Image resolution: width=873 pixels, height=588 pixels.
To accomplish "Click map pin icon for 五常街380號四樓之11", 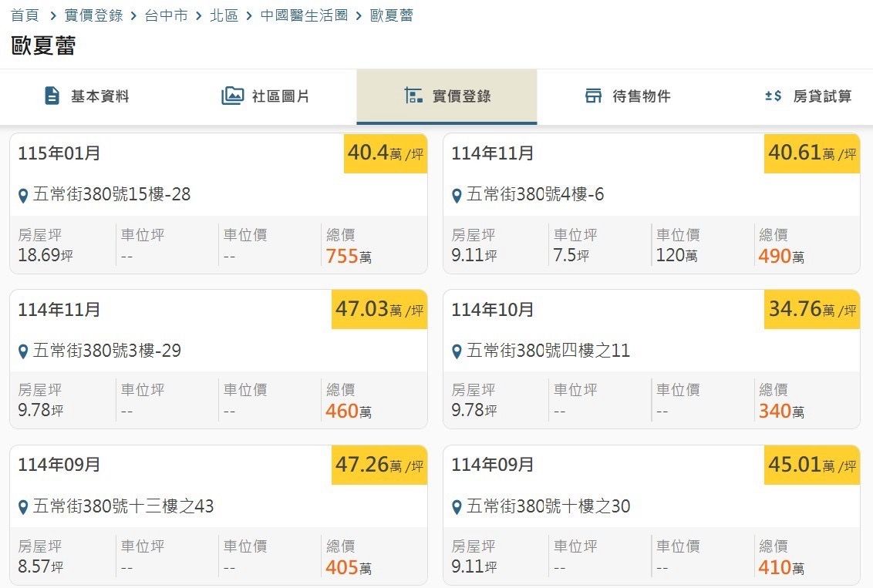I will [x=457, y=352].
